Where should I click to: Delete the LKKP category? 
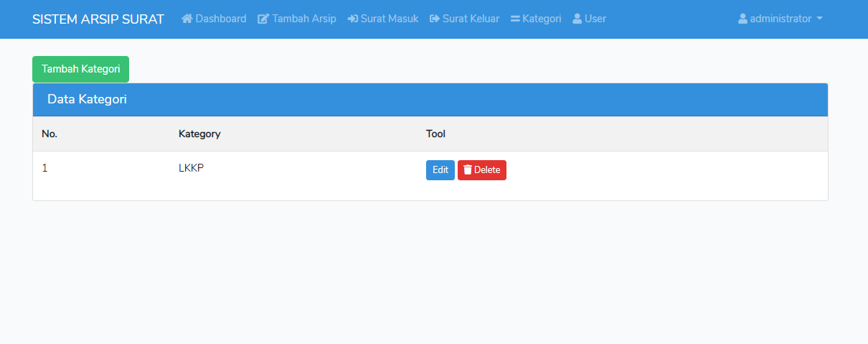482,170
